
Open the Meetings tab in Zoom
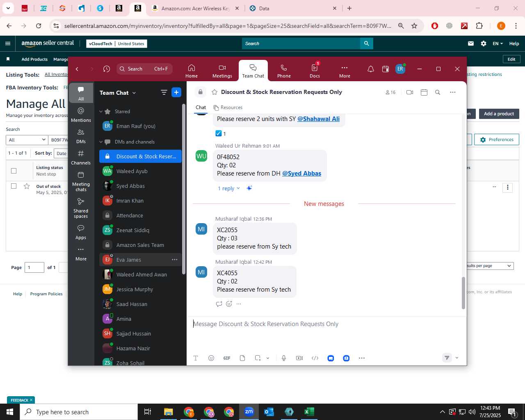(222, 71)
